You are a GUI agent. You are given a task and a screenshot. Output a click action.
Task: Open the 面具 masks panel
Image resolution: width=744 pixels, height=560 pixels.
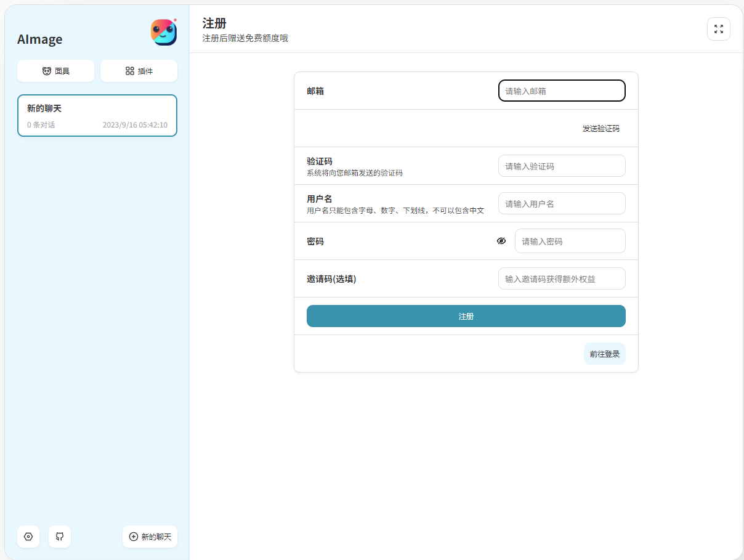pos(55,71)
